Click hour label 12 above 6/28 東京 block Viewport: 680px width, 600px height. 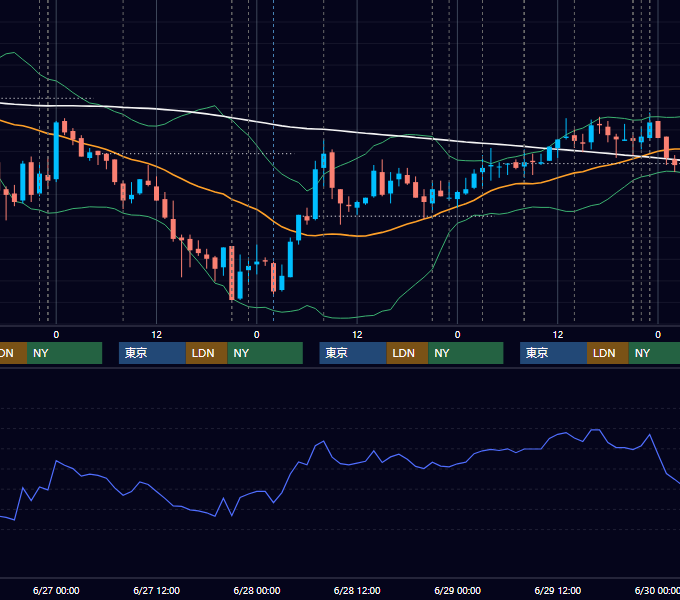[x=357, y=334]
